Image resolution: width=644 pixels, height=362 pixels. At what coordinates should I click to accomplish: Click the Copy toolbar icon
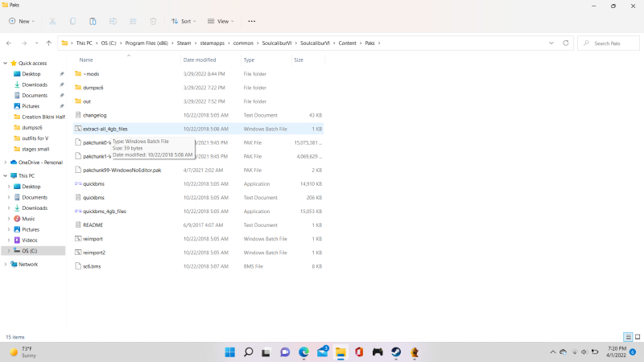point(72,22)
